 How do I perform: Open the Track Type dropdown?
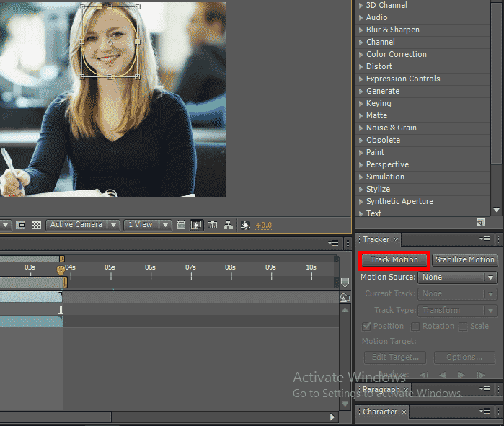pos(457,311)
